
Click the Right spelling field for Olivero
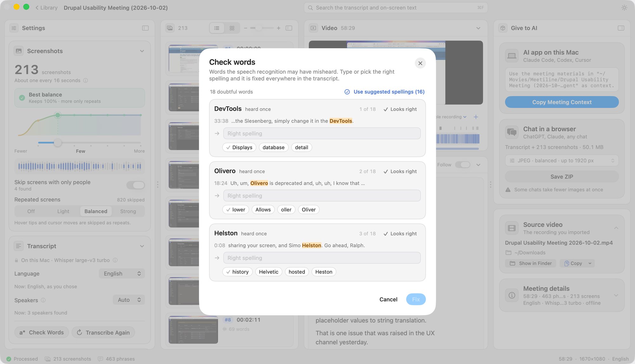pyautogui.click(x=322, y=196)
